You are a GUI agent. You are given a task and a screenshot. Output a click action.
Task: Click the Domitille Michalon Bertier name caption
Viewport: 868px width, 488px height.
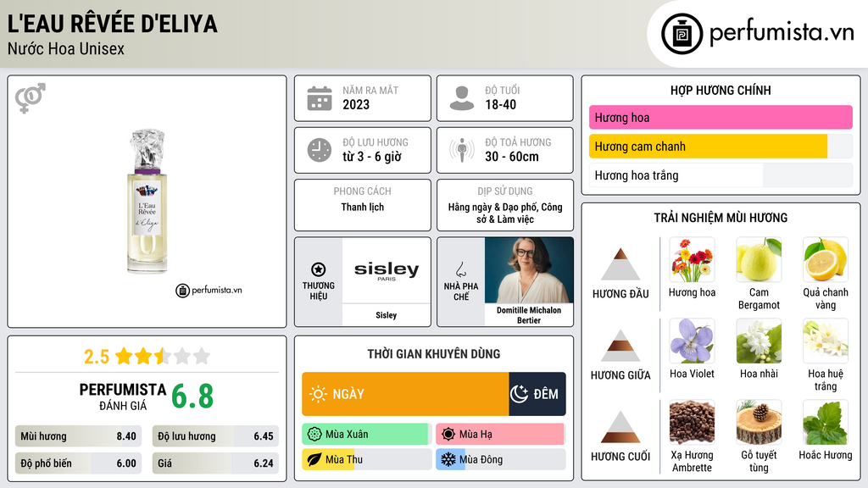[529, 315]
